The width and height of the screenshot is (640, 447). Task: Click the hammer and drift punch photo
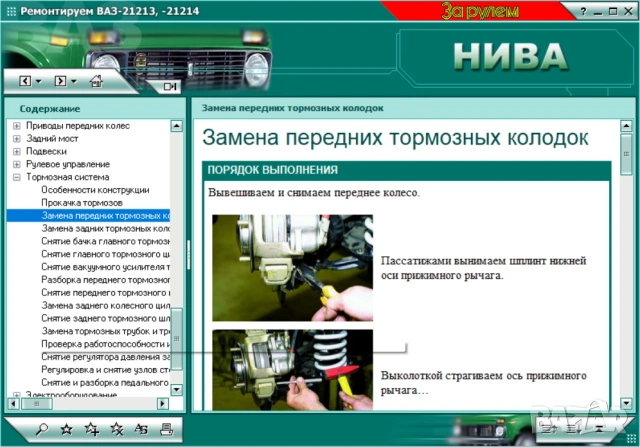pos(292,369)
